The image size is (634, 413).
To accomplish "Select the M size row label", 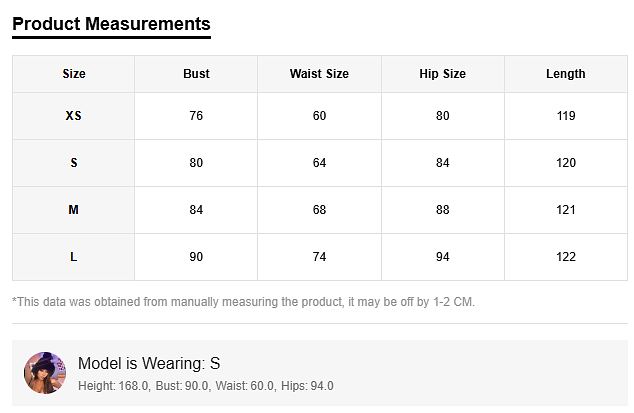I will [x=74, y=210].
